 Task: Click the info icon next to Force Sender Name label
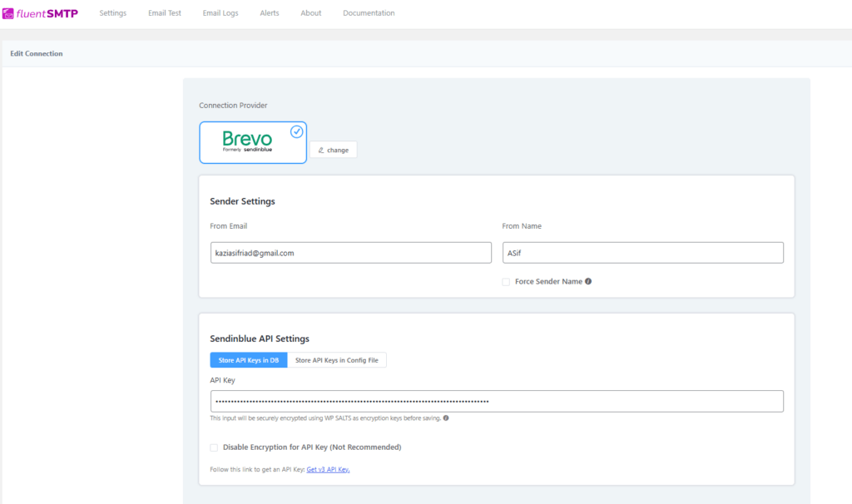tap(588, 281)
